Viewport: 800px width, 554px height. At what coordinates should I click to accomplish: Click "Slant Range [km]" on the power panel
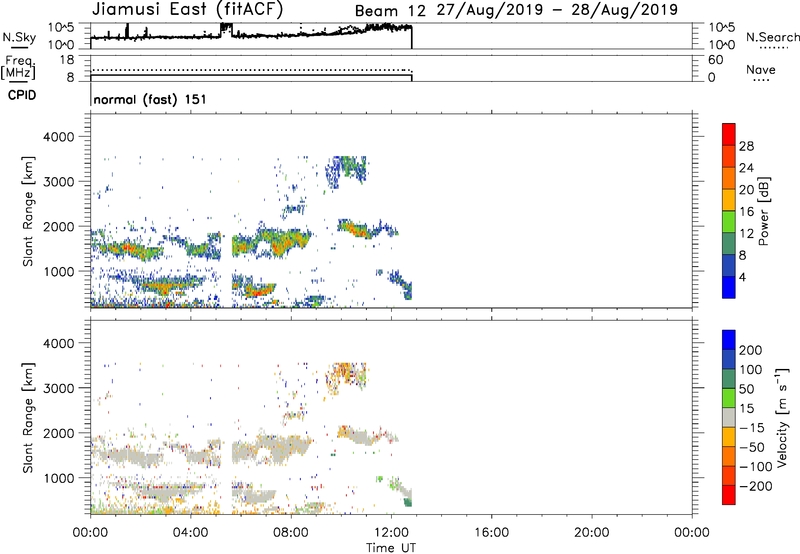coord(28,211)
